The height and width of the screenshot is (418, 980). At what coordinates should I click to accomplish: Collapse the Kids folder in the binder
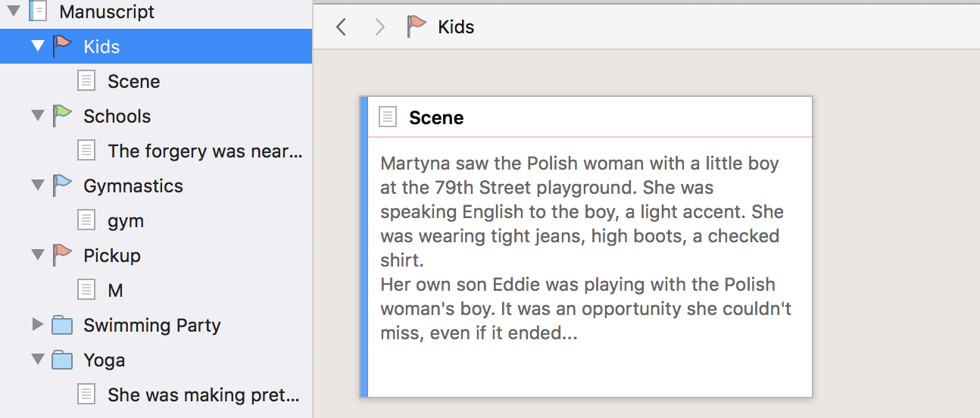(x=38, y=46)
